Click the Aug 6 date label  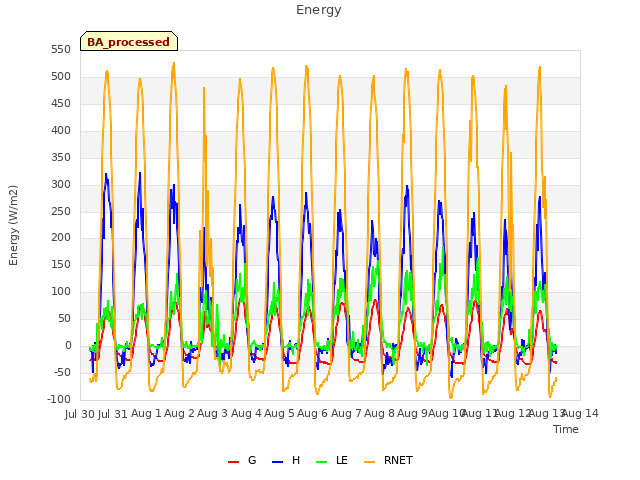tap(312, 413)
